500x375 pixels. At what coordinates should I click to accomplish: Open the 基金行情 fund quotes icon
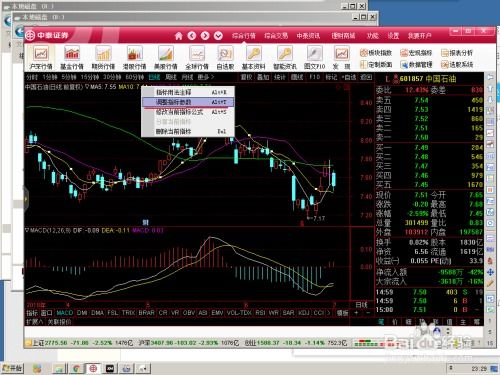[x=72, y=57]
